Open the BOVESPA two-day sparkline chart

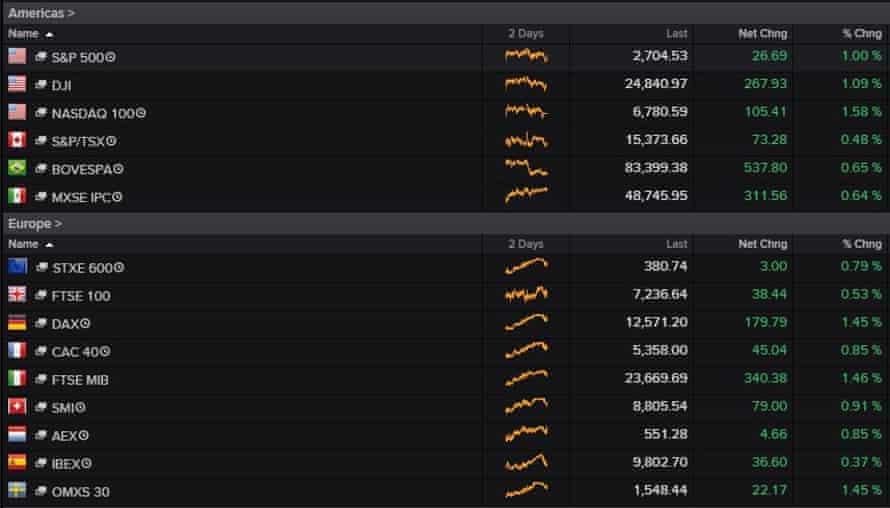coord(526,167)
